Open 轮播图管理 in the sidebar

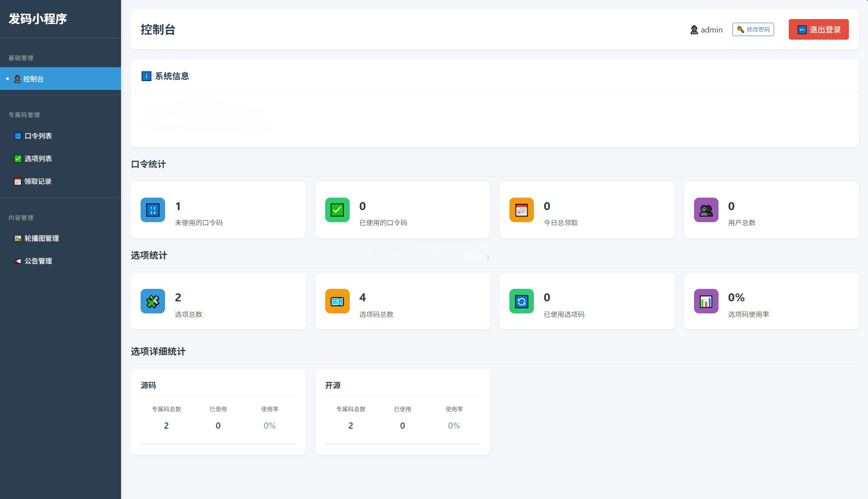(41, 239)
